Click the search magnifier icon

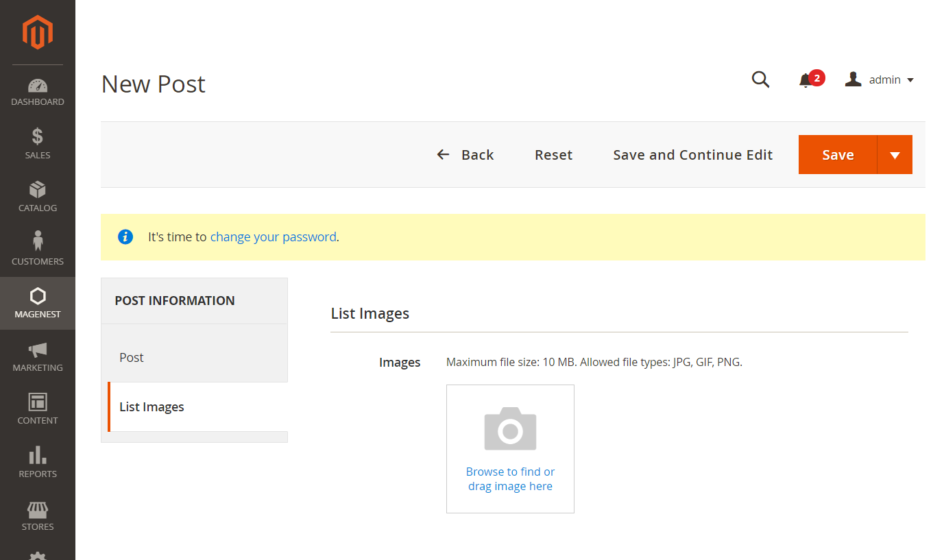[760, 80]
